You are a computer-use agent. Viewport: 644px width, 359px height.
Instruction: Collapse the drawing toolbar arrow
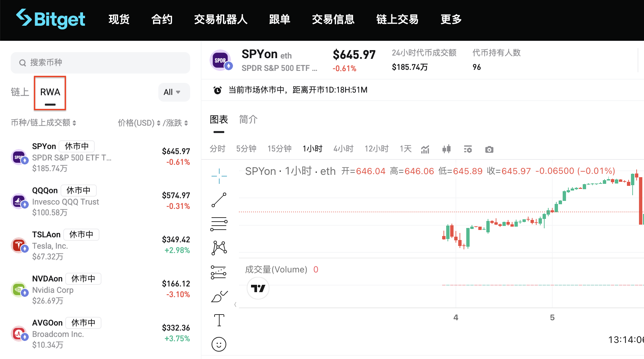(x=235, y=304)
